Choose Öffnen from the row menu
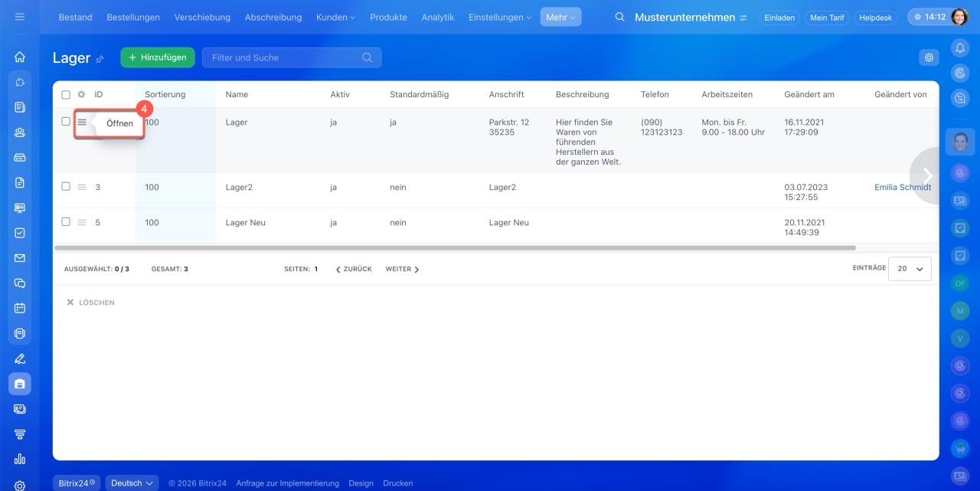Screen dimensions: 980x491 point(119,123)
